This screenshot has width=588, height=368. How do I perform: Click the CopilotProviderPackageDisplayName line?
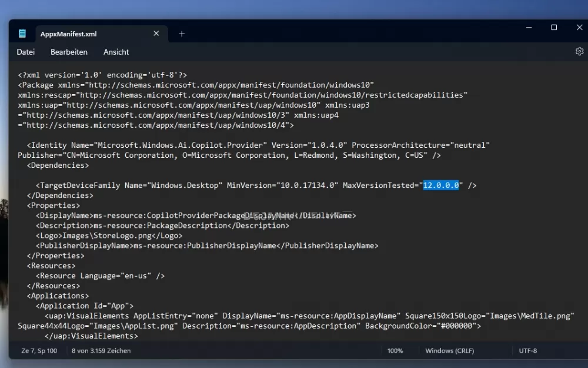click(x=196, y=216)
